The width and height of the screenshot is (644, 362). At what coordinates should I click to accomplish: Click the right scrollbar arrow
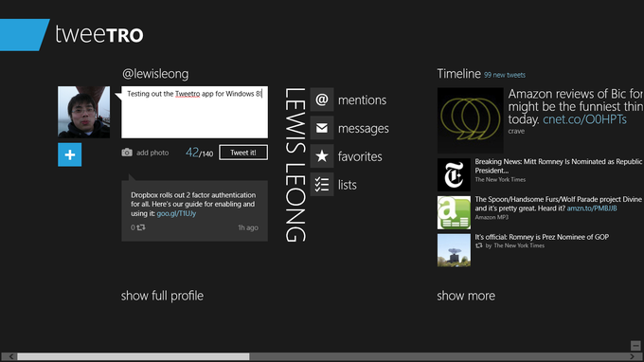pyautogui.click(x=633, y=356)
